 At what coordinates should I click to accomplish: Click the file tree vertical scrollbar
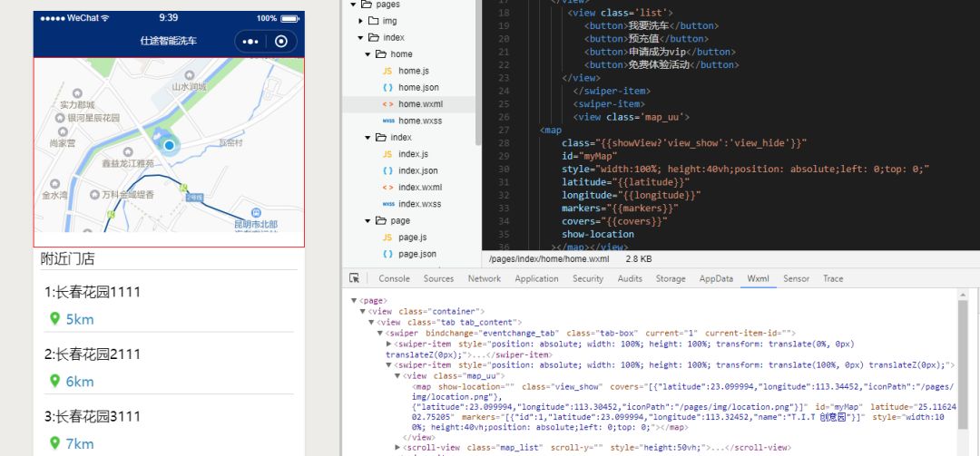(x=478, y=73)
